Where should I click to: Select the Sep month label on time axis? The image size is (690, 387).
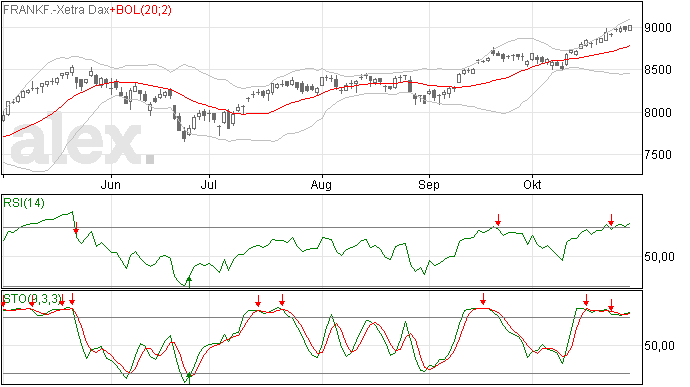coord(429,185)
